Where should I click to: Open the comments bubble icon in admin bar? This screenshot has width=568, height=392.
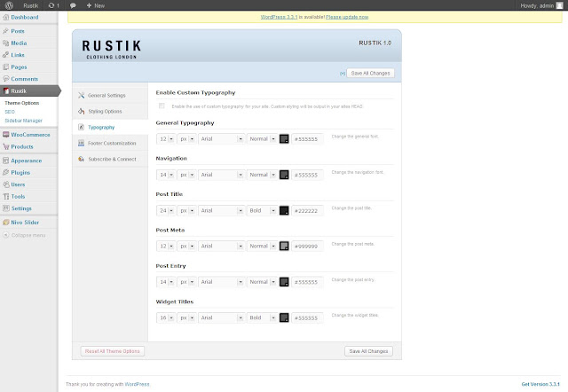click(x=73, y=5)
